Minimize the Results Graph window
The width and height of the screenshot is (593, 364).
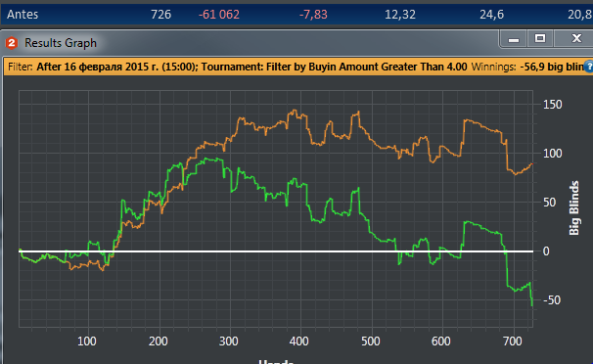tap(513, 39)
